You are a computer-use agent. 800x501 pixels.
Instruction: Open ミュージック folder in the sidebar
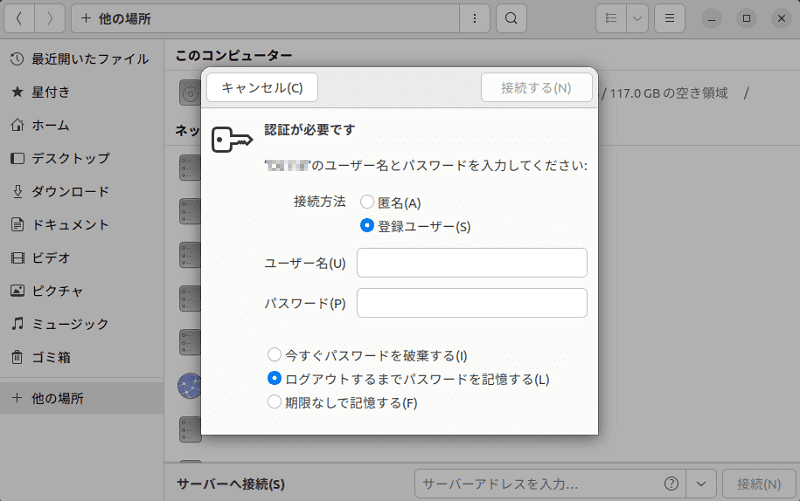pos(82,324)
